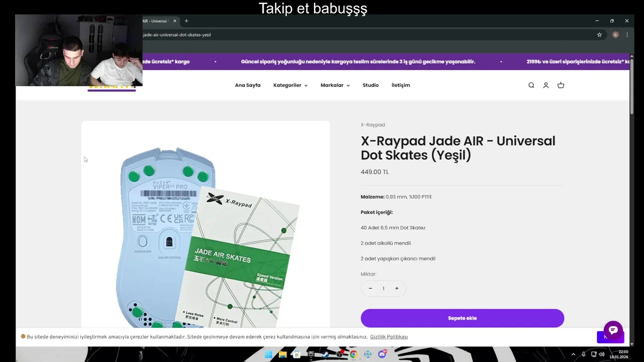The height and width of the screenshot is (362, 644).
Task: Open the purple live chat bubble
Action: coord(613,330)
